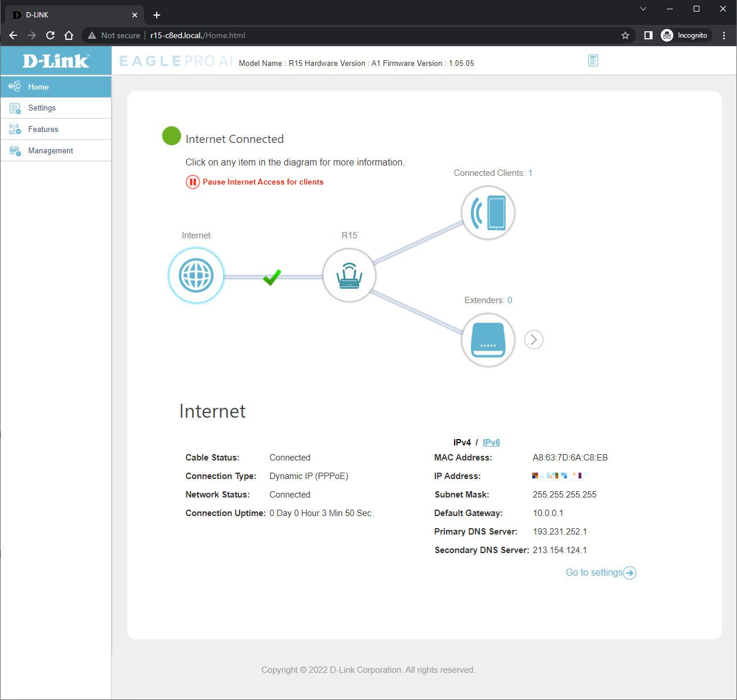Screen dimensions: 737x700
Task: Click the Connection Type value Dynamic IP (PPPoE)
Action: 309,476
